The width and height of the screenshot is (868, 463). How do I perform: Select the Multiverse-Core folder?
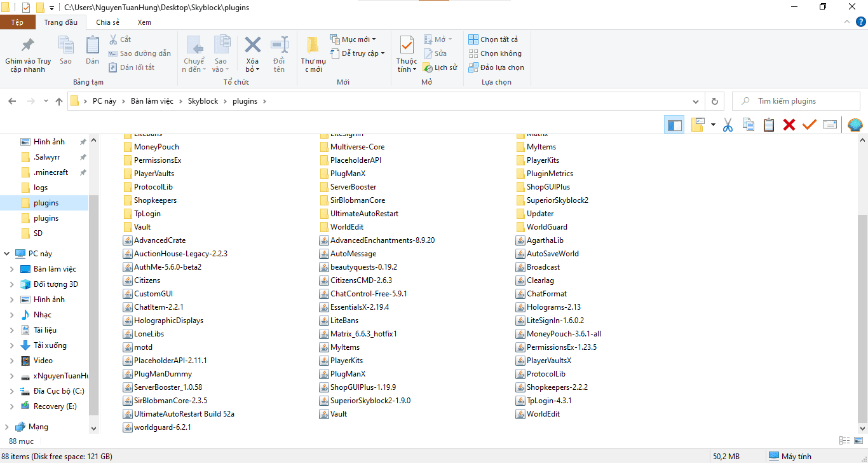tap(352, 147)
